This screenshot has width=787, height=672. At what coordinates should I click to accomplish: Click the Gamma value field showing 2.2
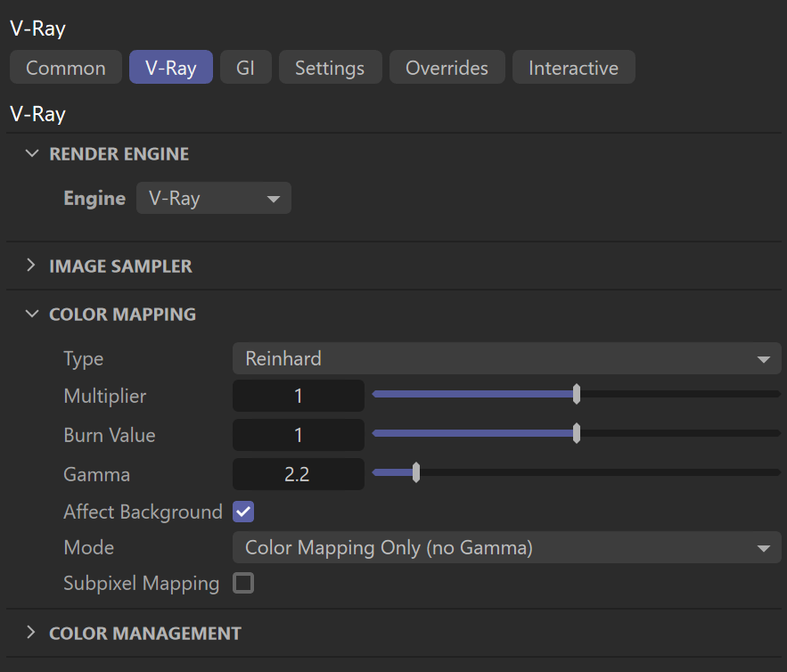299,474
